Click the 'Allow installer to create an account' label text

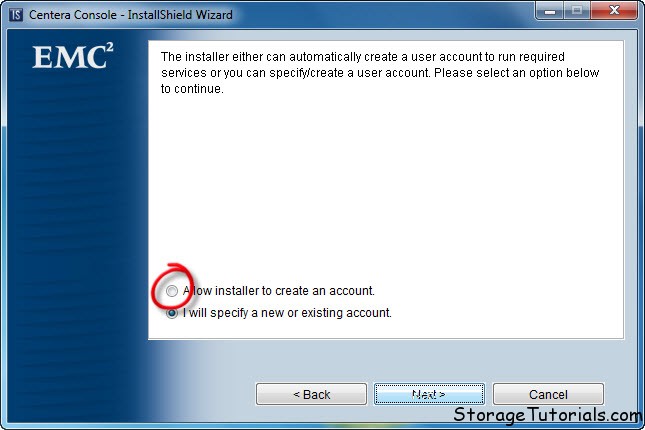[x=278, y=291]
